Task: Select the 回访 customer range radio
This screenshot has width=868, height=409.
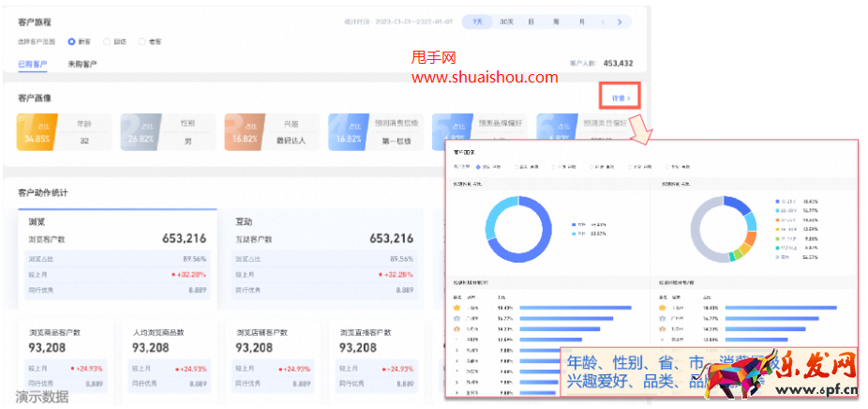Action: click(107, 41)
